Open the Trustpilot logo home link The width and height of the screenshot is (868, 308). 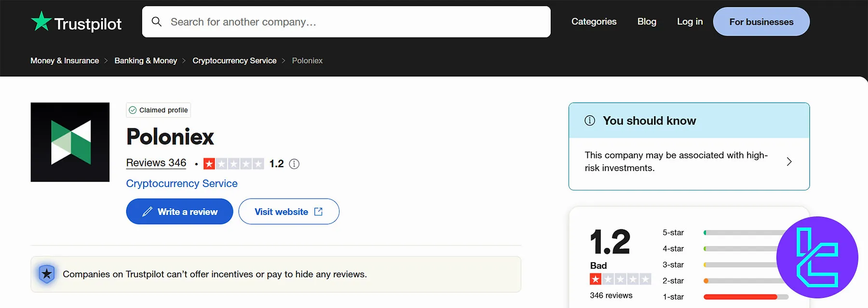(76, 22)
